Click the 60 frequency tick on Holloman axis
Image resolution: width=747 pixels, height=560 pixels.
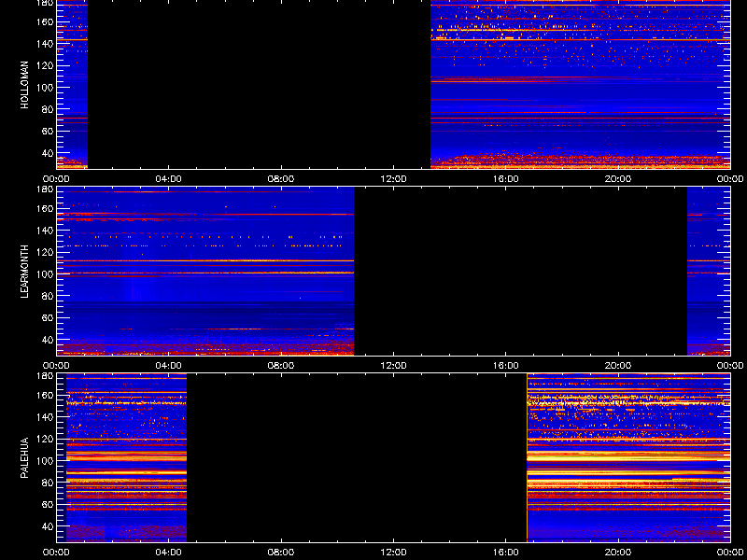click(x=48, y=132)
